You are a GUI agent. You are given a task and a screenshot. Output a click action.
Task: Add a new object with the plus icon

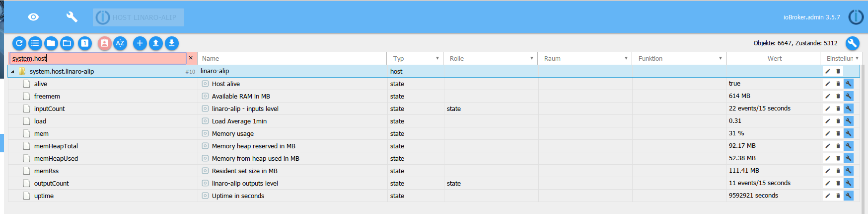pyautogui.click(x=140, y=43)
